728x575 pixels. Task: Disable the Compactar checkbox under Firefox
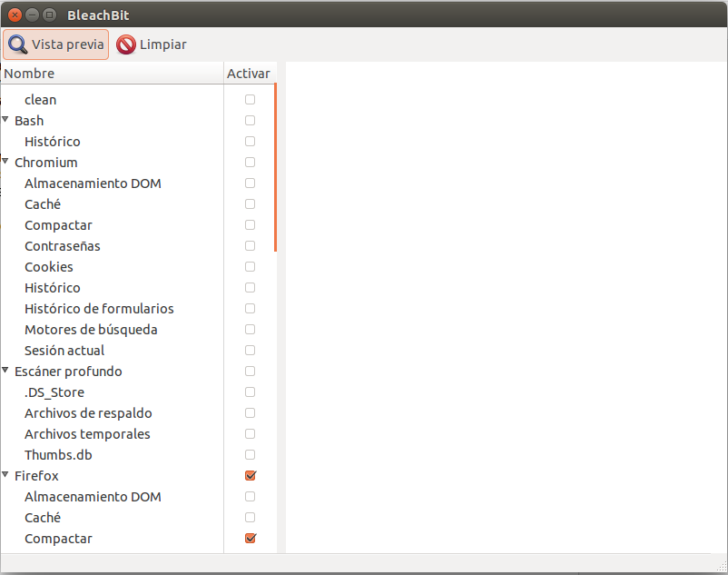pos(250,538)
